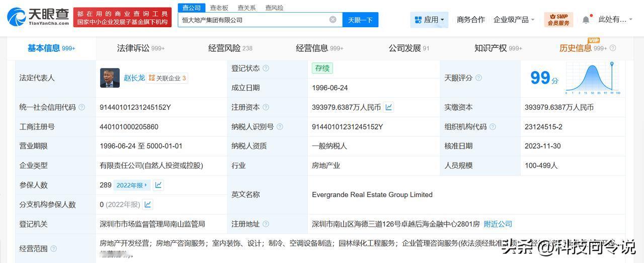Click the 营业期限 value 1996-06-24 至 5000-01-01
Image resolution: width=644 pixels, height=263 pixels.
[x=141, y=146]
